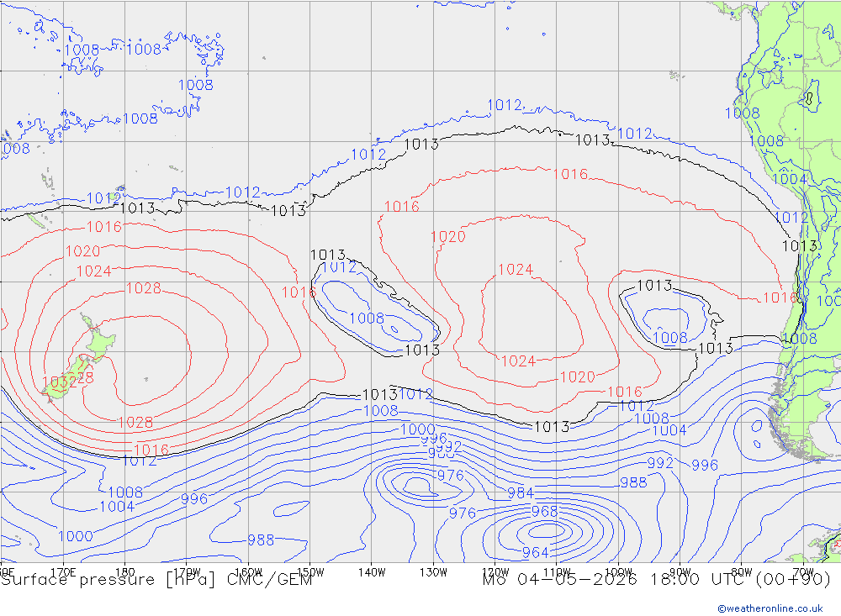Click the 'Mo 04-05-2026 18:00 UTC (00+90)' timestamp

(x=656, y=580)
